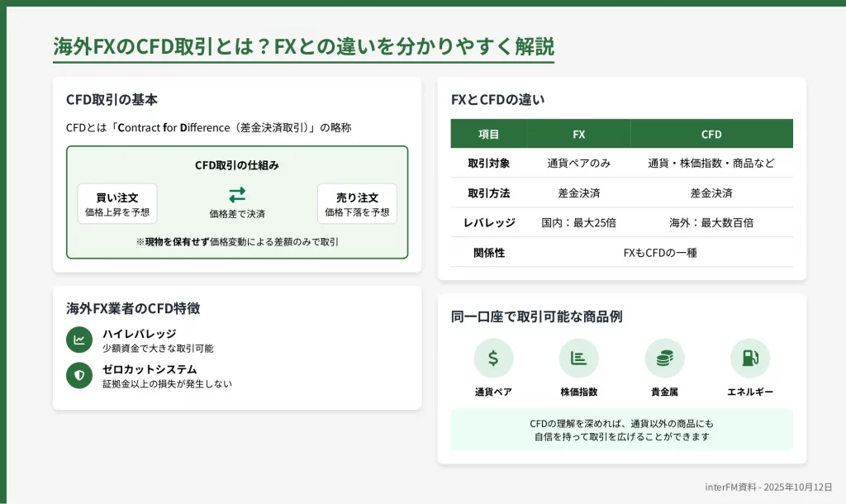The width and height of the screenshot is (846, 504).
Task: Select the stock index bar chart icon
Action: tap(578, 358)
